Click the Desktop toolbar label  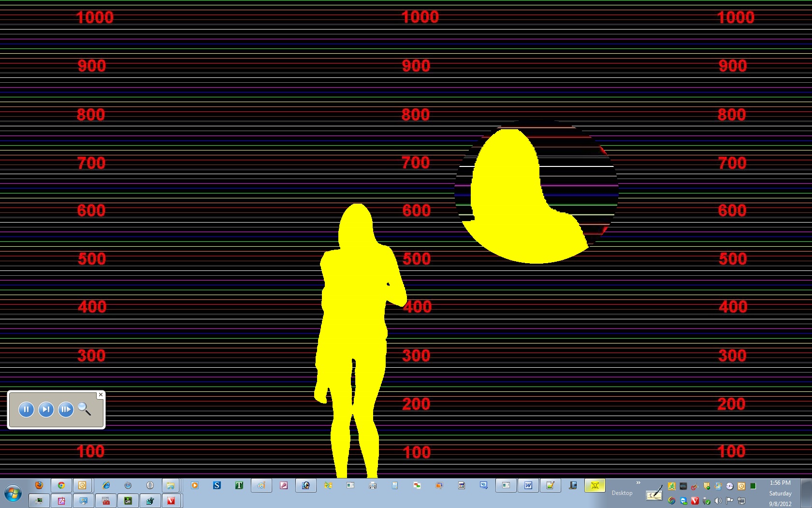(622, 493)
